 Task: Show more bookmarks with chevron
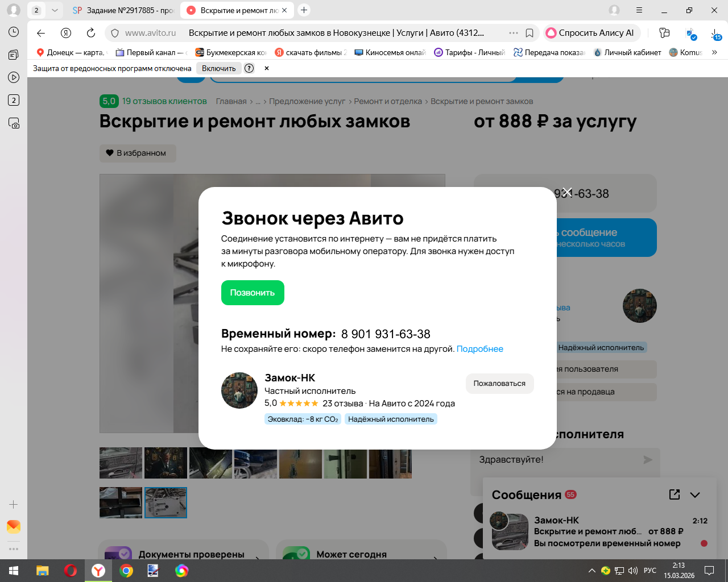pyautogui.click(x=714, y=52)
